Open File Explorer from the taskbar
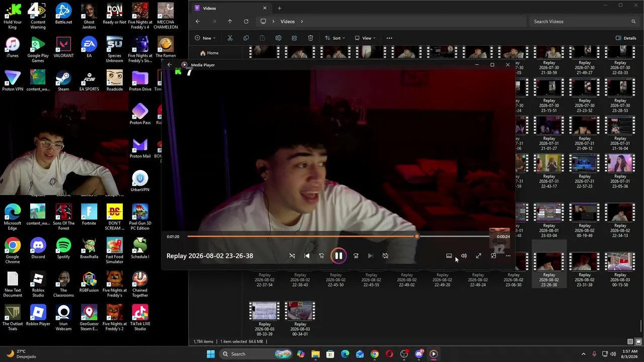This screenshot has width=644, height=362. (x=315, y=354)
